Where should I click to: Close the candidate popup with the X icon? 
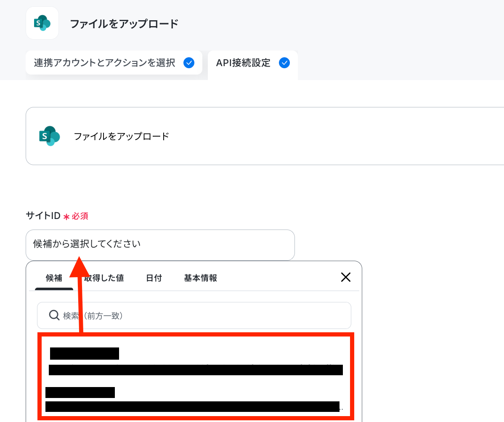(345, 277)
